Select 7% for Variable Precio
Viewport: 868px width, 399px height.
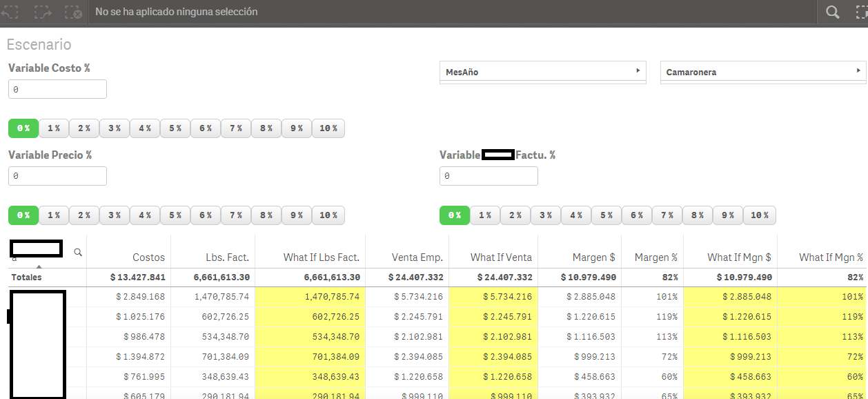236,215
